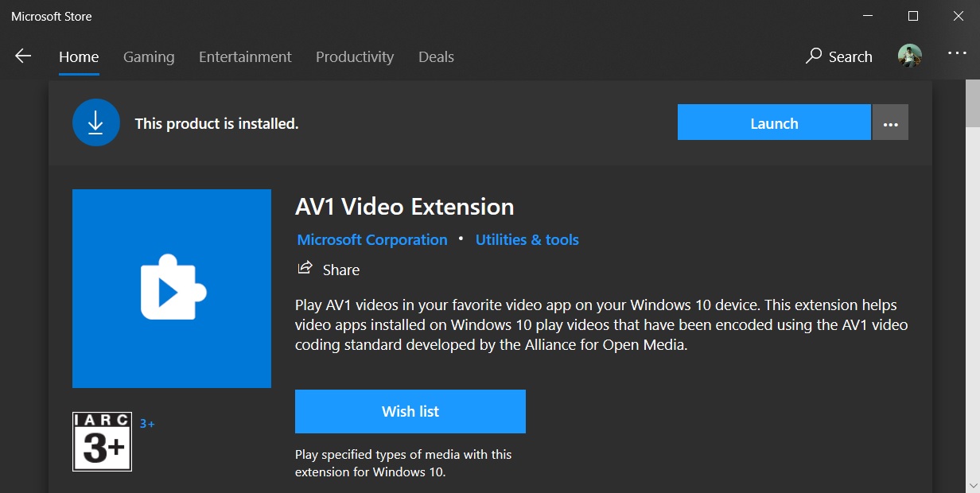
Task: Select the Productivity tab
Action: [355, 57]
